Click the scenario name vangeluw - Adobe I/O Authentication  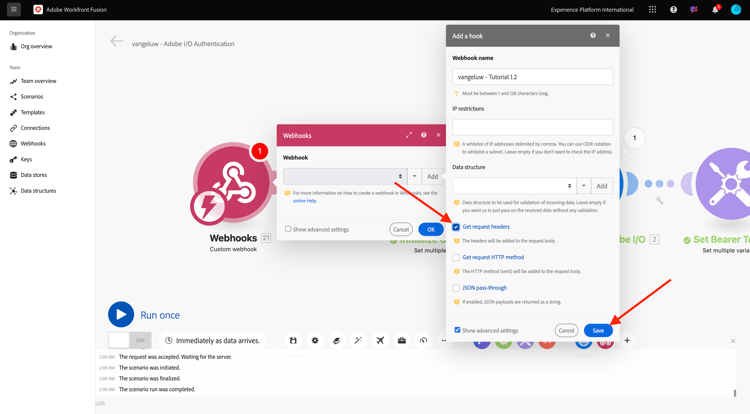tap(183, 44)
